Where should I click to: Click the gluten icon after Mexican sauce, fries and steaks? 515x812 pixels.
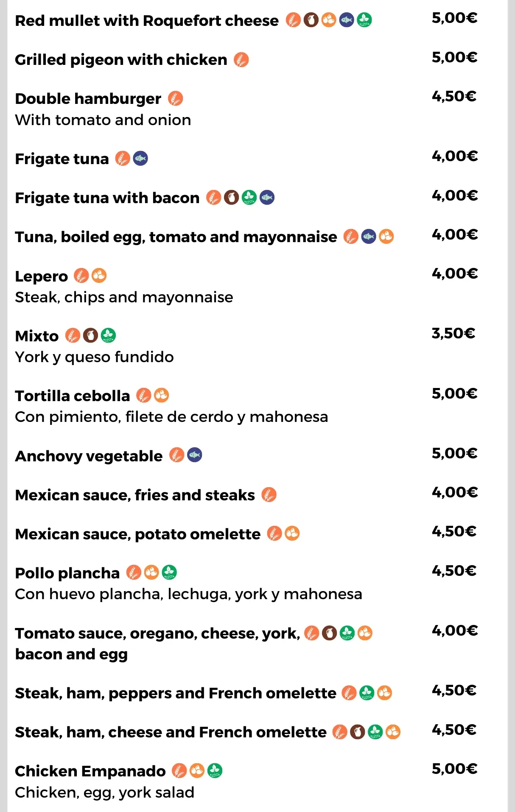[x=269, y=494]
